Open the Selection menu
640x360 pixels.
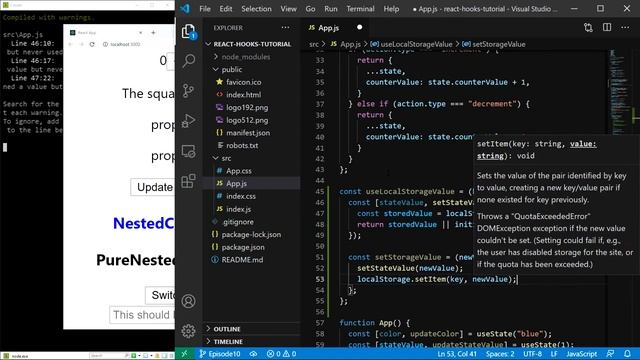[256, 9]
